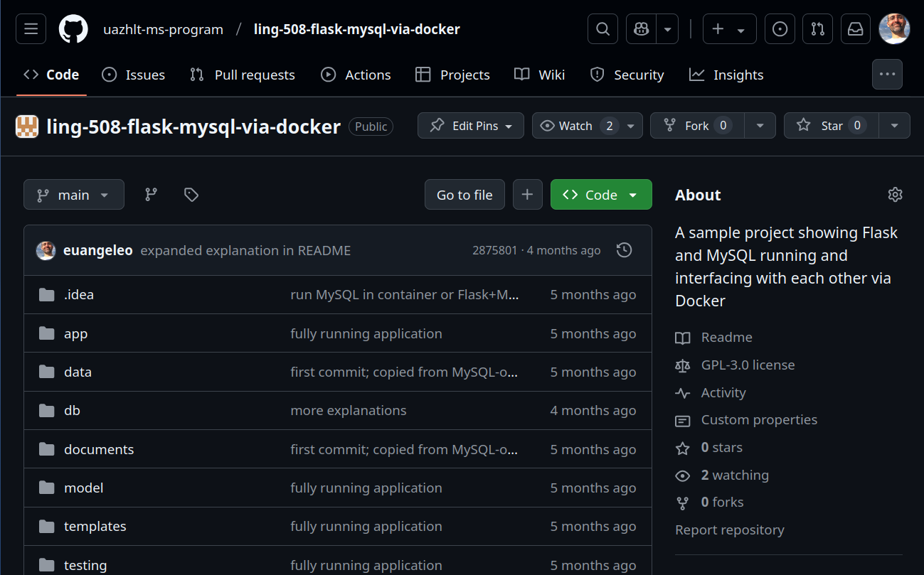Click the Go to file search field
924x575 pixels.
pyautogui.click(x=464, y=195)
